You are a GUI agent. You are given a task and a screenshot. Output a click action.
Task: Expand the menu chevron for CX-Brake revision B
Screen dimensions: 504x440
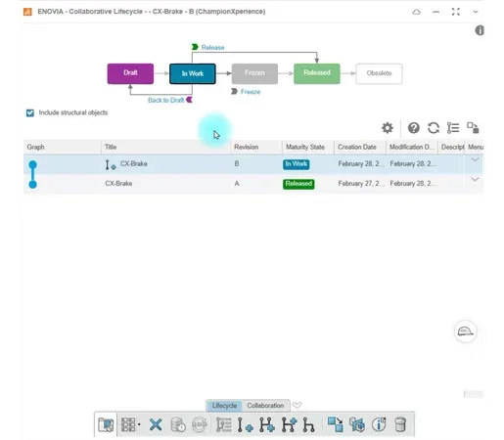475,160
